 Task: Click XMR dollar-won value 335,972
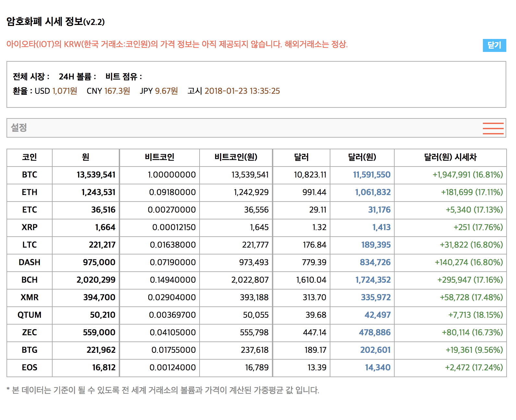376,298
